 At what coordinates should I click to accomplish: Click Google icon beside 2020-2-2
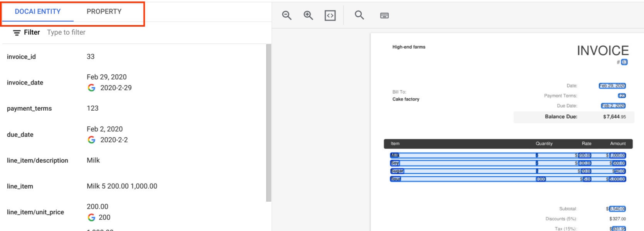click(x=92, y=140)
